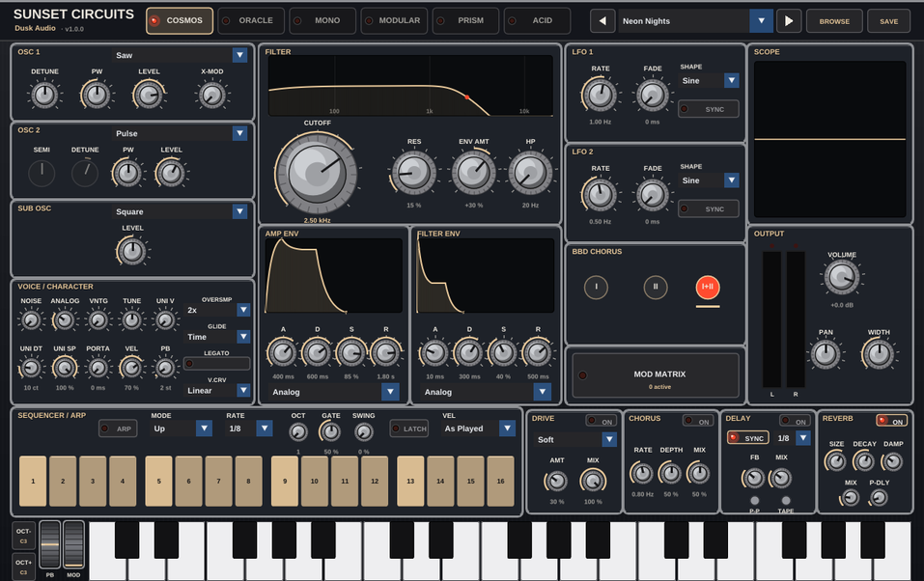Click the LFO 2 Fade knob
This screenshot has width=924, height=581.
click(653, 195)
